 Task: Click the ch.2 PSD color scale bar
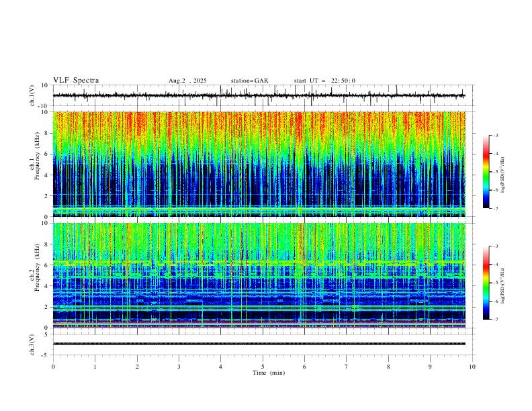click(x=486, y=283)
